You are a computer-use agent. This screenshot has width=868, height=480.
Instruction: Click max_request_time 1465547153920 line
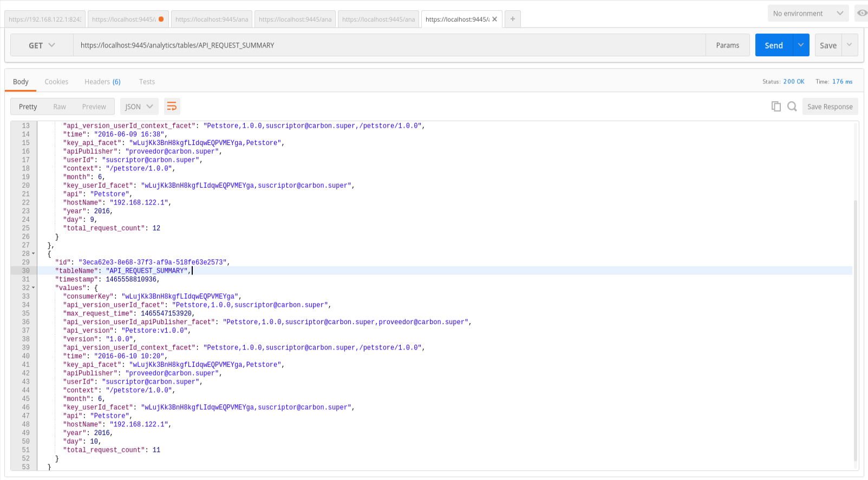(129, 313)
